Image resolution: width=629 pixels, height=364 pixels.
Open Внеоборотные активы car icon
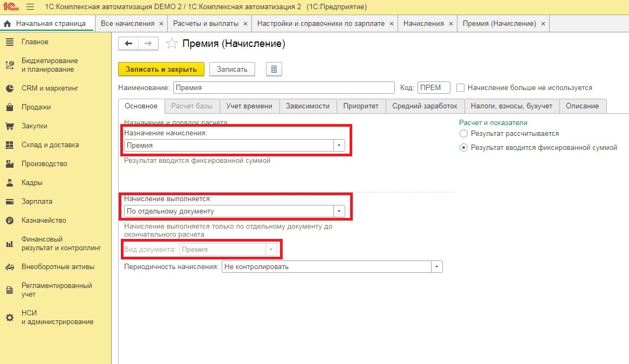pos(10,266)
